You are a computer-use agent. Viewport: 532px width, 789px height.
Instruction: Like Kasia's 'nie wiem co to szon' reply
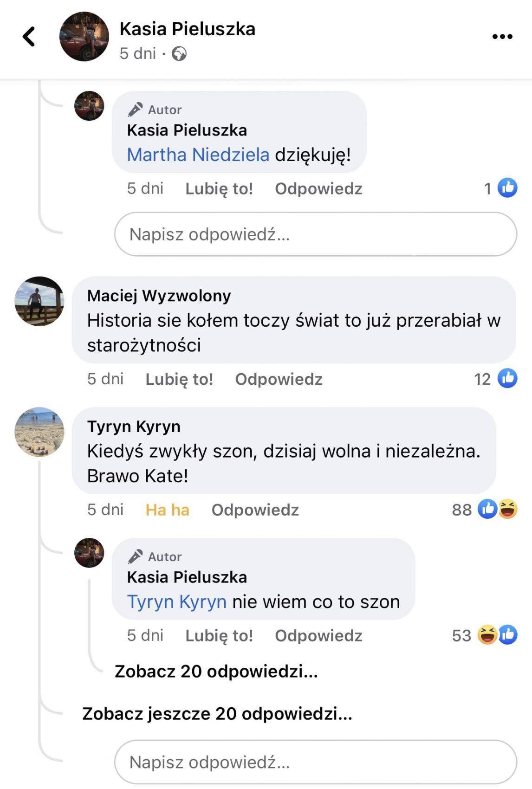click(219, 635)
